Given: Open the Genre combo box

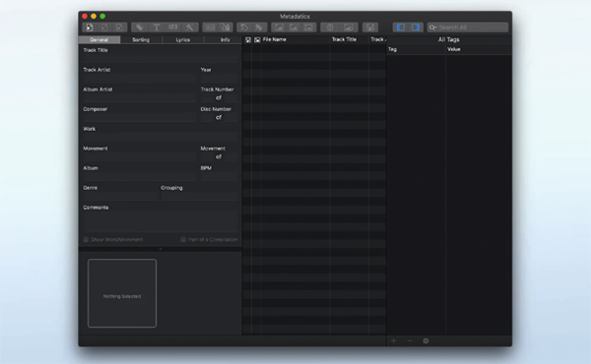Looking at the screenshot, I should (x=120, y=196).
